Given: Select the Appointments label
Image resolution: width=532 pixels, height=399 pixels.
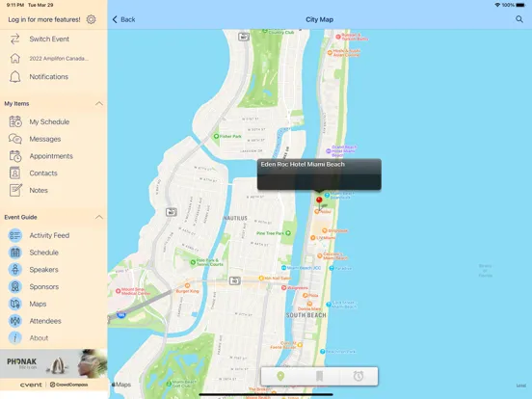Looking at the screenshot, I should click(51, 156).
